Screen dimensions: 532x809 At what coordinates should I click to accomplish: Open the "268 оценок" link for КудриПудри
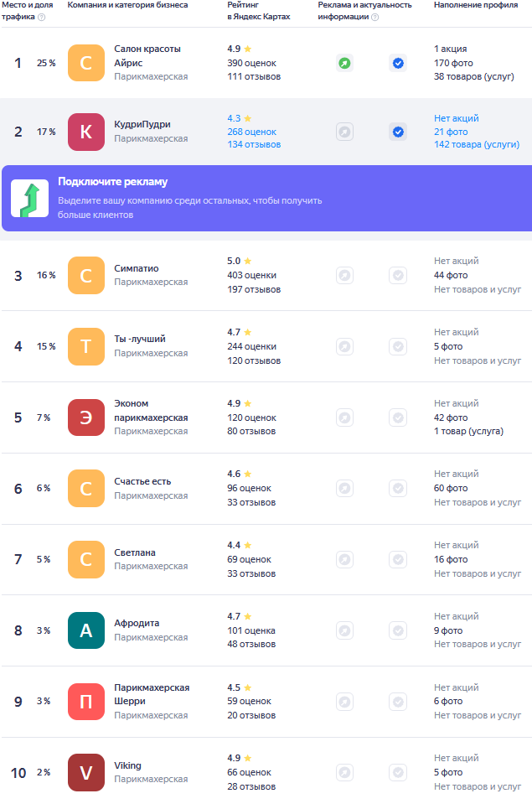tap(251, 132)
